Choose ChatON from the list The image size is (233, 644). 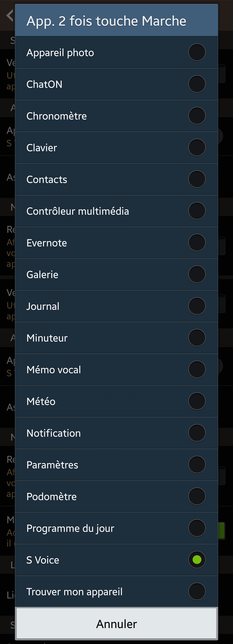pos(116,84)
